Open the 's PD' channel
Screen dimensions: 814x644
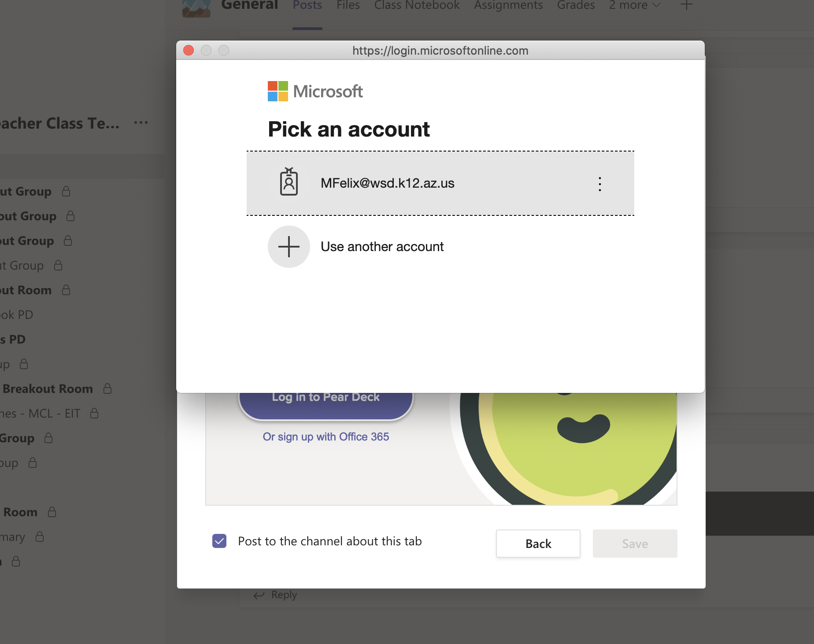[13, 339]
